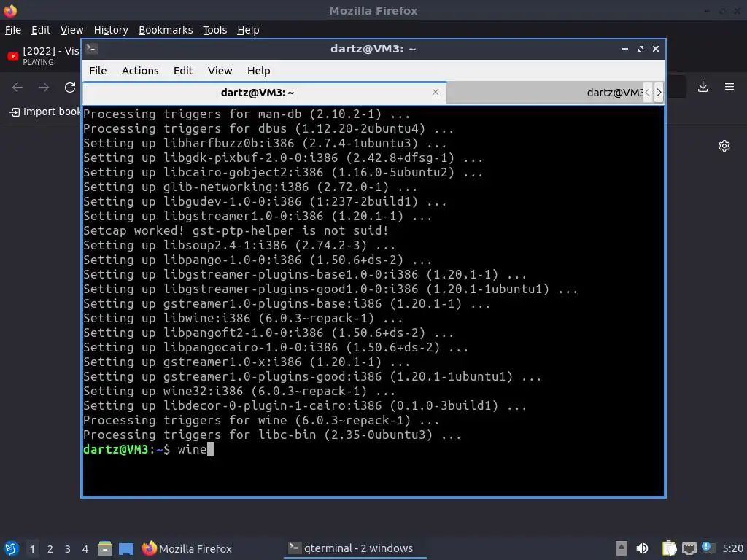Click 'Setcap worked! gst-ptp-helper is not suid!' line
The image size is (747, 560).
click(236, 230)
